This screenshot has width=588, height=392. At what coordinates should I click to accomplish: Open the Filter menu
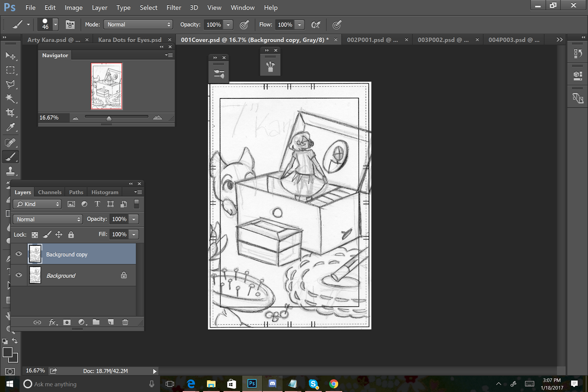(x=174, y=7)
